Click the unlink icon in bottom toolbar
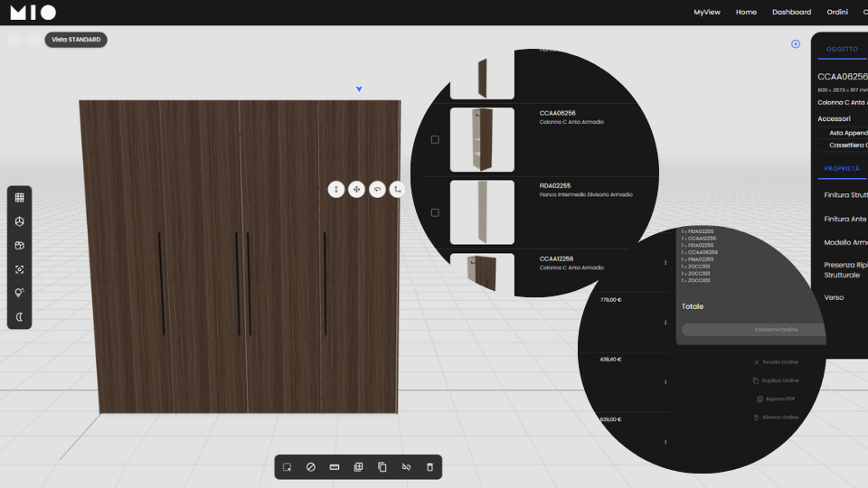Image resolution: width=868 pixels, height=488 pixels. point(406,467)
